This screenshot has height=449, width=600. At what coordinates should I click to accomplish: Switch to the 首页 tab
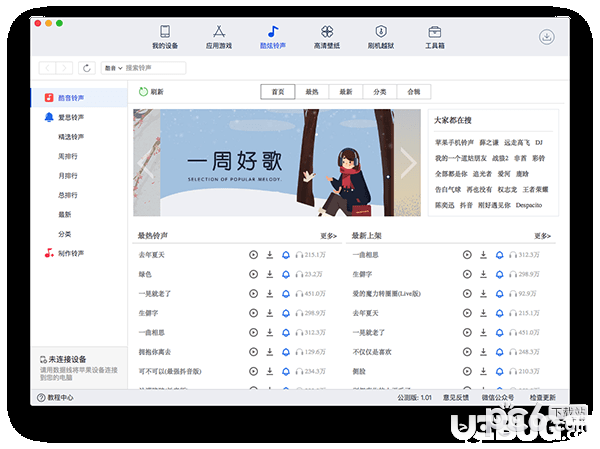point(278,92)
